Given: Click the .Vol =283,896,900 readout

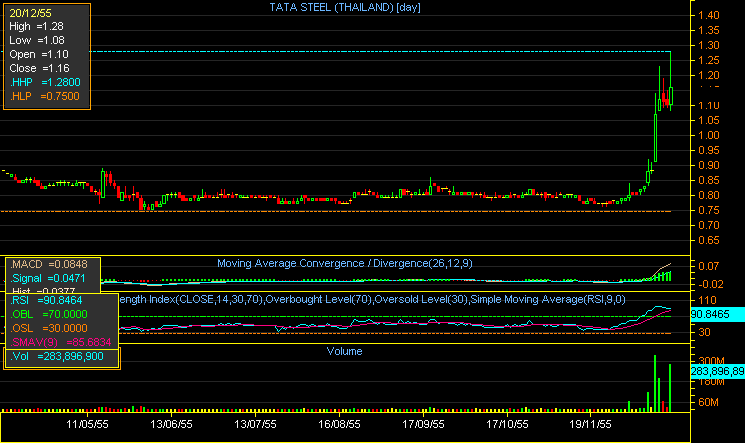Looking at the screenshot, I should point(57,356).
